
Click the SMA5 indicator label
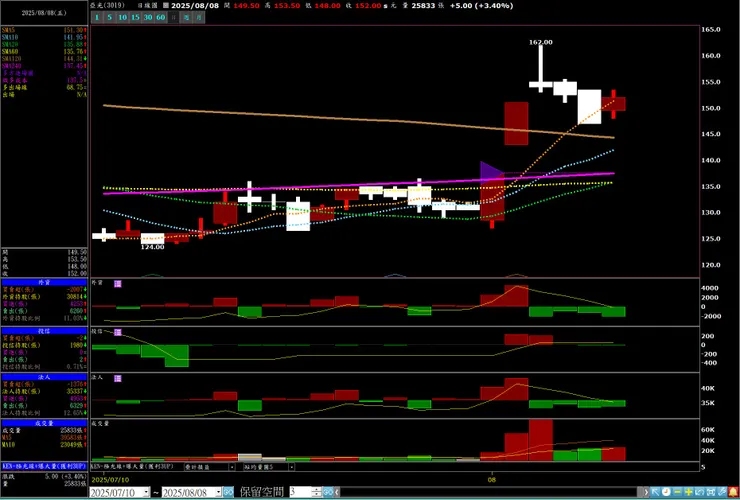(x=9, y=30)
